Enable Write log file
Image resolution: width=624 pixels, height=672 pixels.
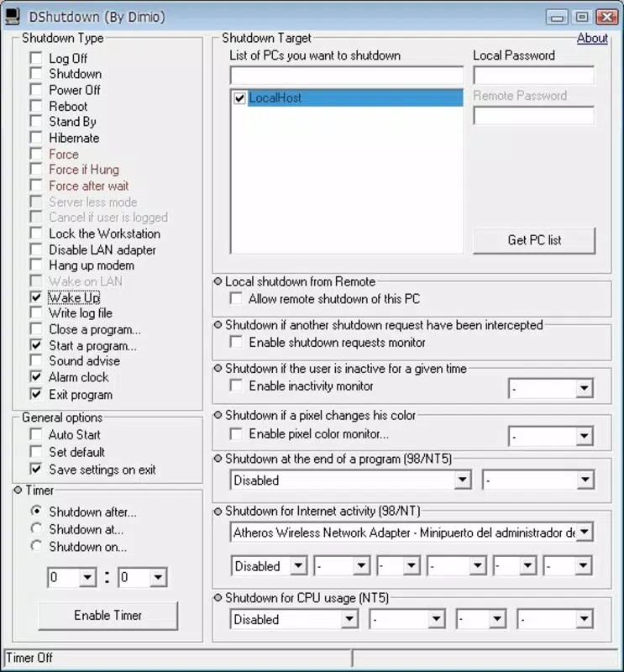(36, 312)
